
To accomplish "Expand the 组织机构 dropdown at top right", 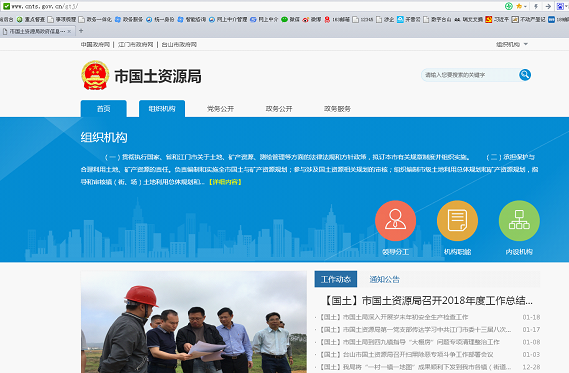I will tap(512, 44).
